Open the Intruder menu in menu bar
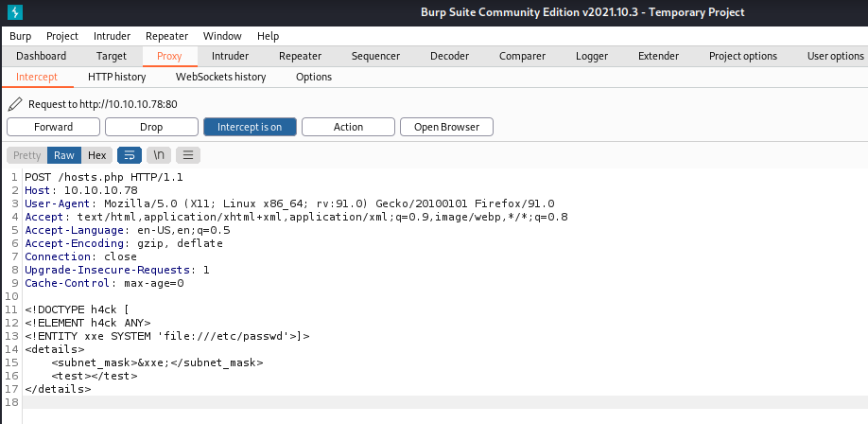Viewport: 868px width, 424px height. 112,36
